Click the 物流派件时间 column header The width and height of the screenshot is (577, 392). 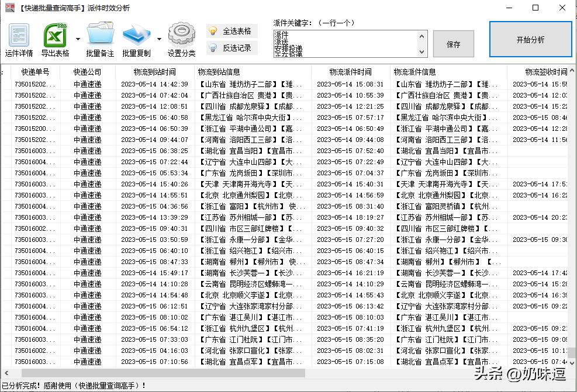click(x=350, y=72)
